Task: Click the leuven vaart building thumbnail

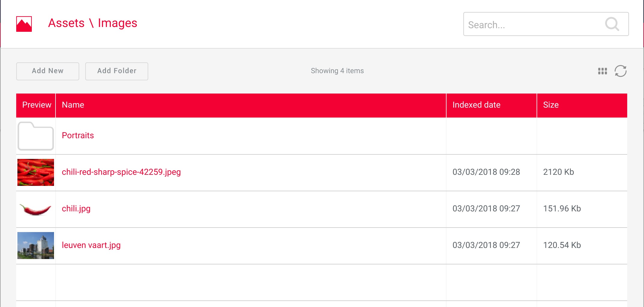Action: tap(36, 246)
